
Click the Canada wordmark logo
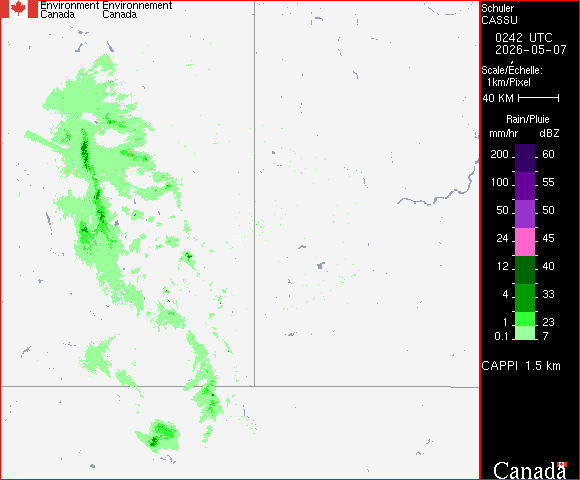tap(530, 470)
